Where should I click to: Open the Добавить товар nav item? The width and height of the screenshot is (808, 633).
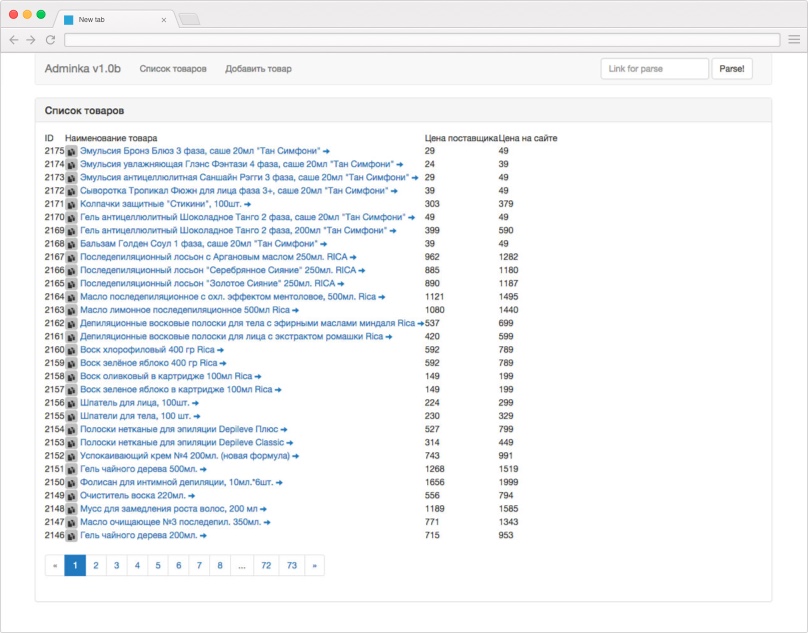pyautogui.click(x=258, y=69)
